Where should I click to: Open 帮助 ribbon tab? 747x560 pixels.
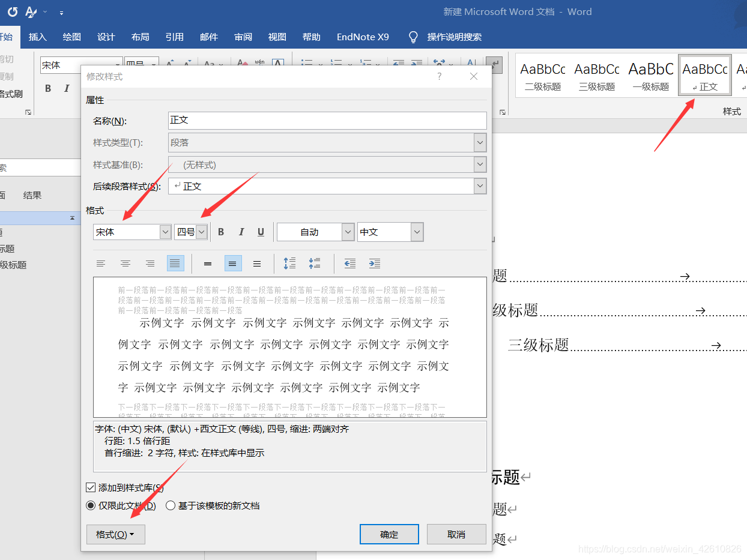[311, 37]
